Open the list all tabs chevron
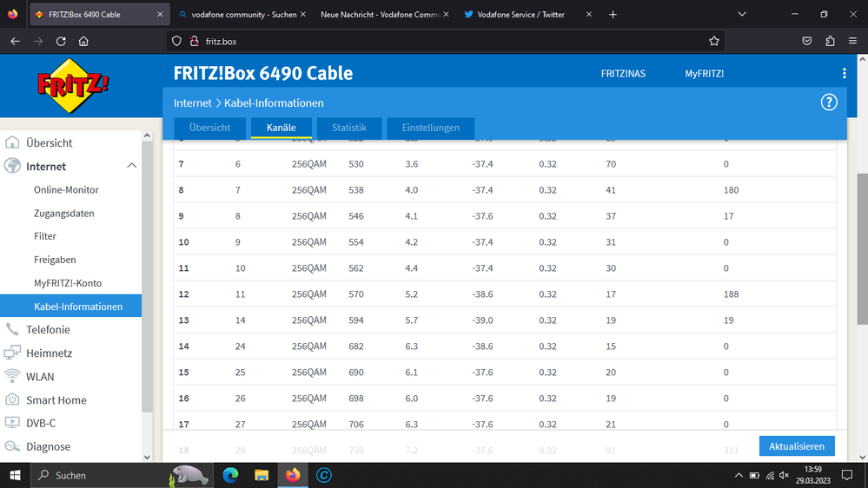This screenshot has width=868, height=488. click(x=742, y=15)
